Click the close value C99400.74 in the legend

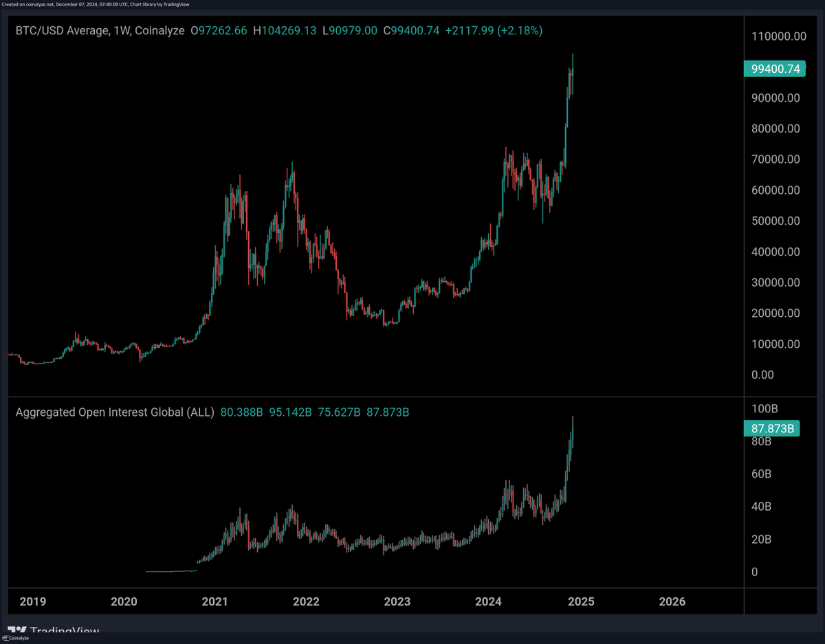tap(411, 31)
